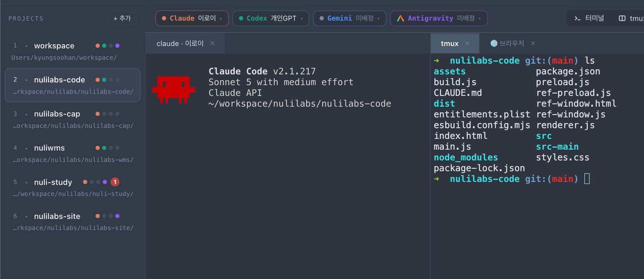Click the terminal prompt icon beside 터미널

[577, 18]
